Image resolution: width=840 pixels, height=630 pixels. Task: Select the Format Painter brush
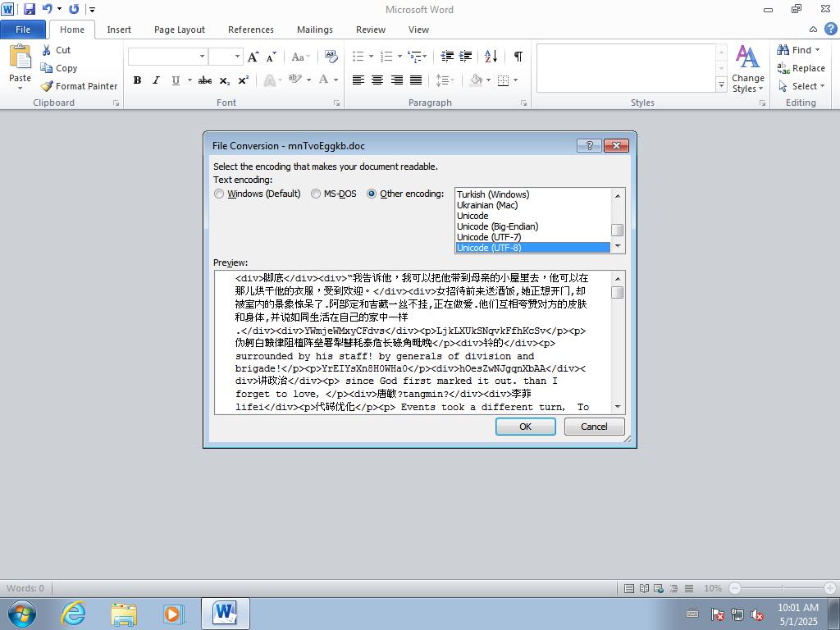[x=47, y=85]
